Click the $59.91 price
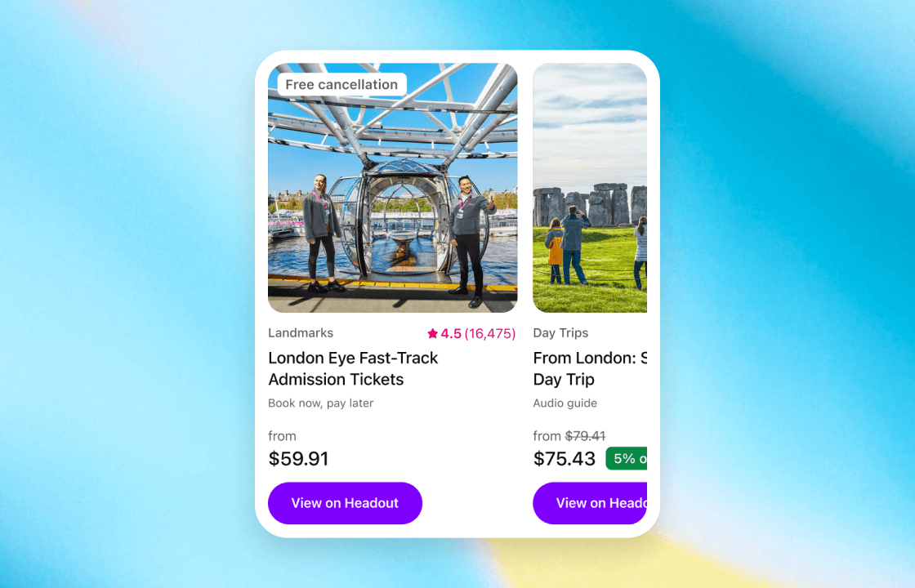 298,458
